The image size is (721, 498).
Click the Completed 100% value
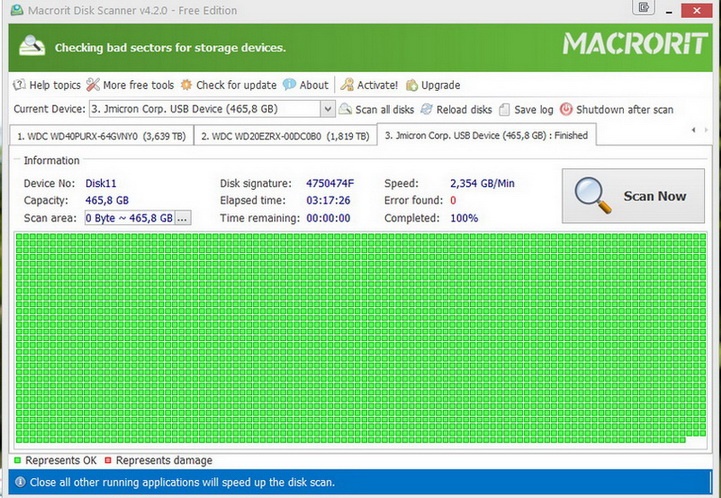click(x=464, y=218)
